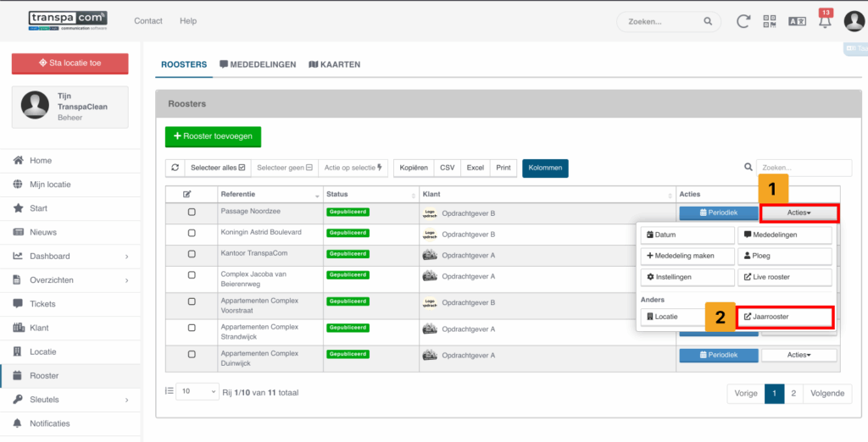Check the Koningin Astrid Boulevard row
Screen dimensions: 868x442
coord(192,234)
